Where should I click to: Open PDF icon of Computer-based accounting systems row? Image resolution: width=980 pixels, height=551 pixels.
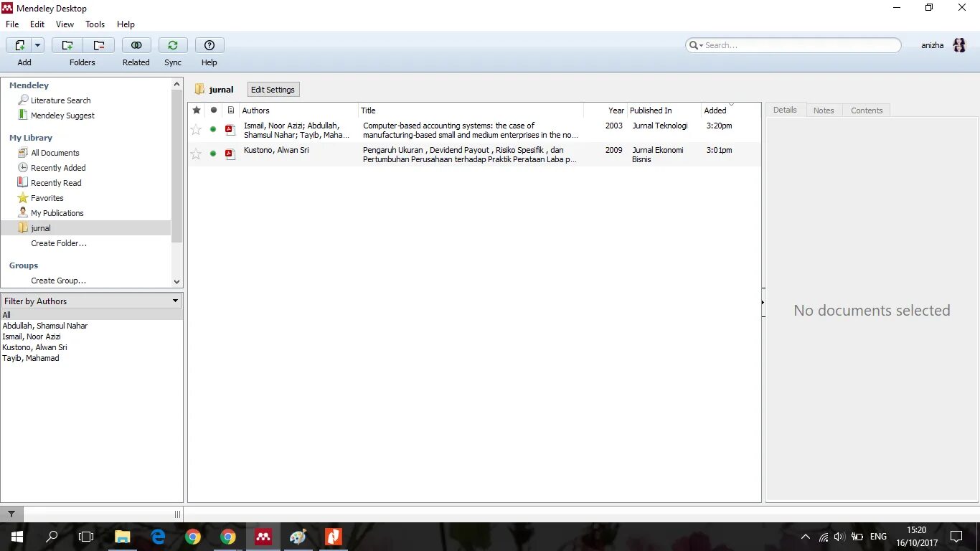click(230, 130)
